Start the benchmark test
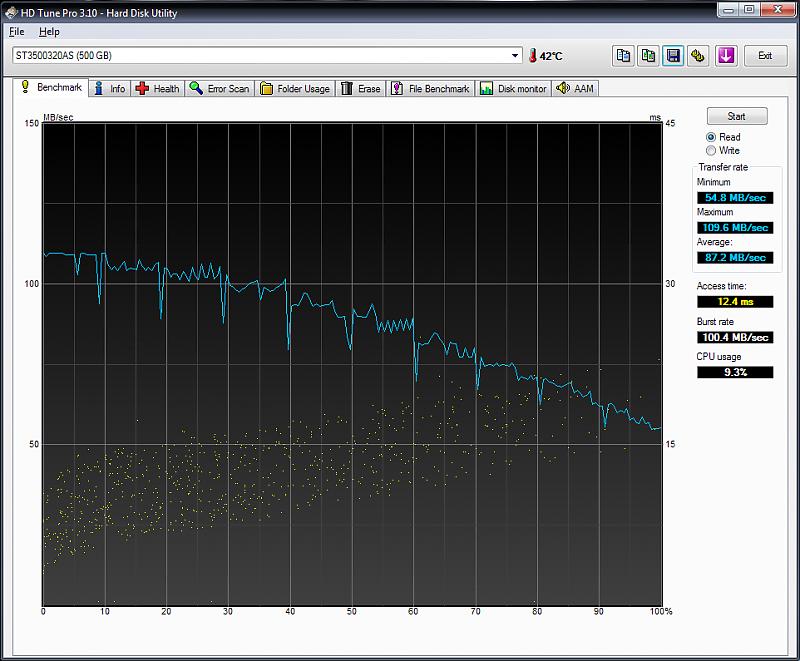Viewport: 800px width, 661px height. point(736,116)
